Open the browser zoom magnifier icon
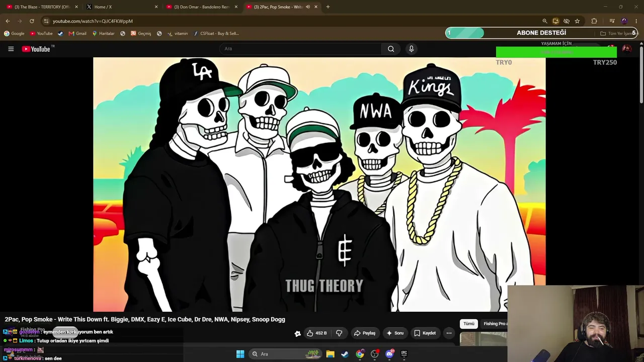This screenshot has width=644, height=362. coord(544,21)
